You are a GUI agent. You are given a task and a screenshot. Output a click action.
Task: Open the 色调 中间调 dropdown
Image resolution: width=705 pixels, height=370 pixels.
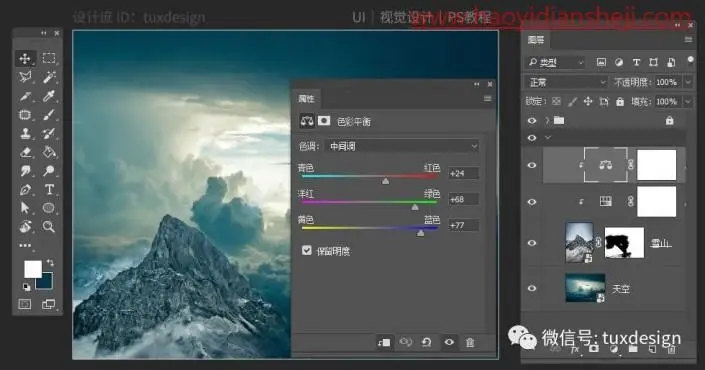402,146
